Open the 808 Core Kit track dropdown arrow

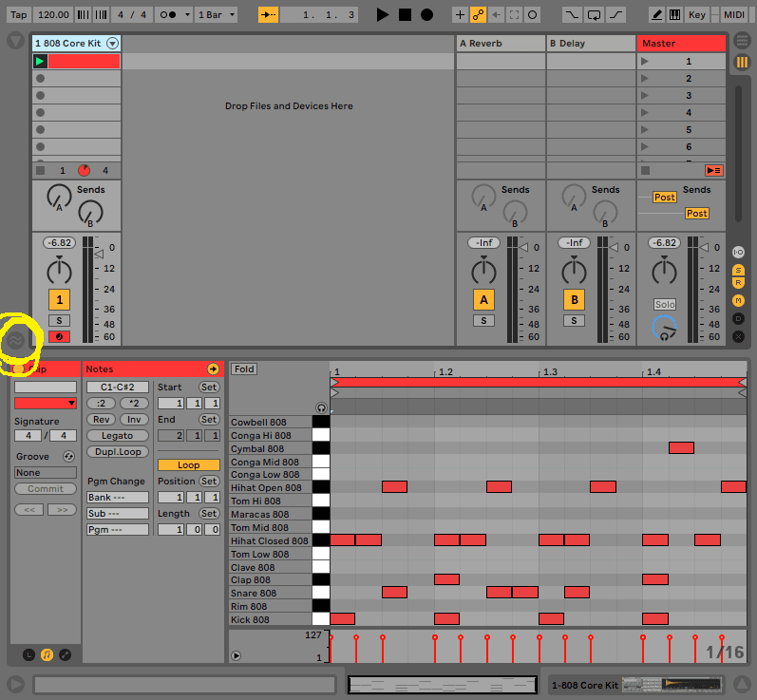112,44
